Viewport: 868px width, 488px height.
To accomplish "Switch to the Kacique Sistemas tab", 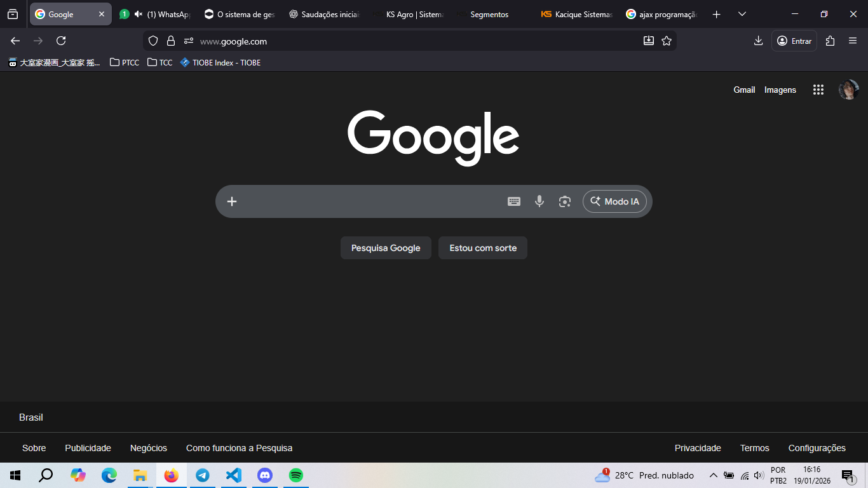I will click(577, 14).
